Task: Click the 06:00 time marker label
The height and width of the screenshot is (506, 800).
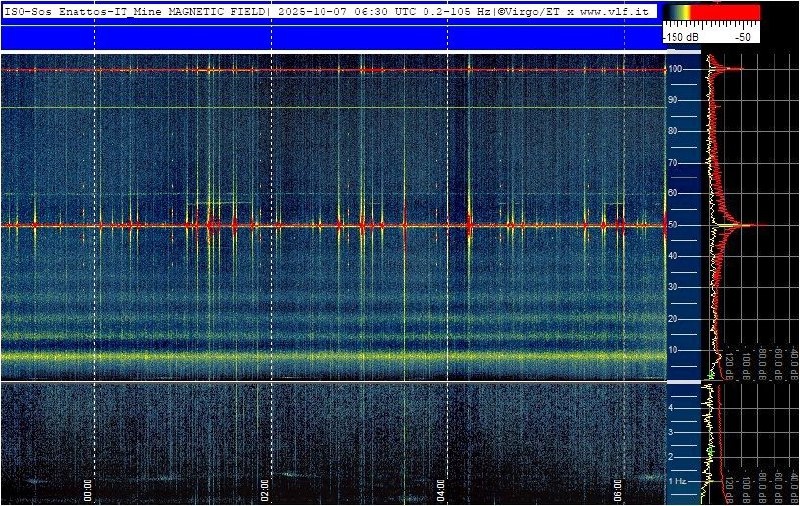Action: [618, 490]
